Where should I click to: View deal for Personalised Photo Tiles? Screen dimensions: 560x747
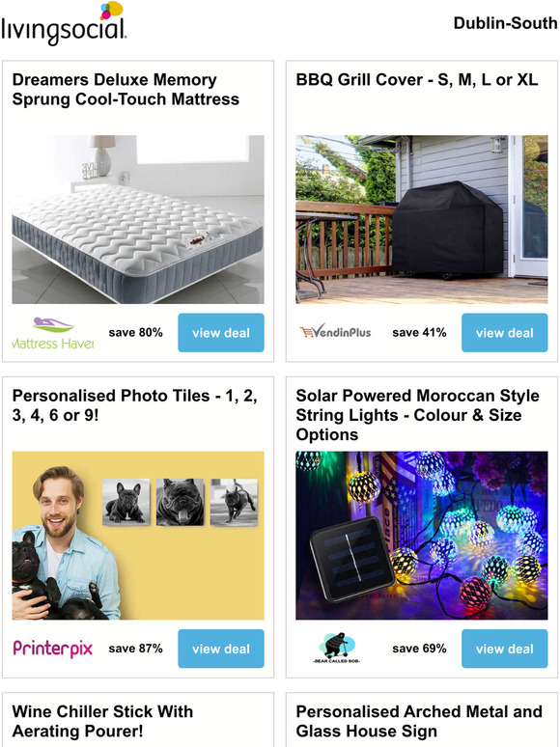click(x=221, y=649)
